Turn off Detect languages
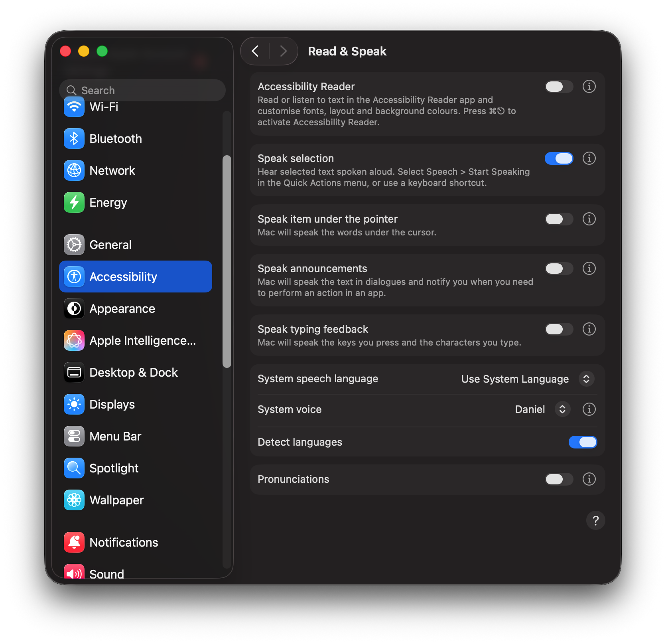This screenshot has height=644, width=666. tap(583, 442)
